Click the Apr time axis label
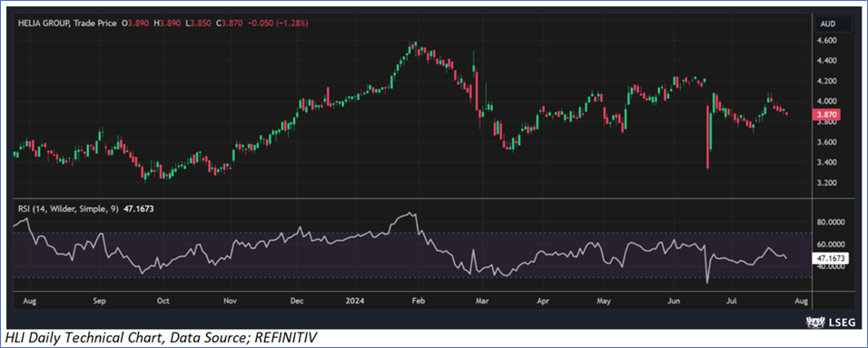This screenshot has height=348, width=868. pyautogui.click(x=543, y=302)
